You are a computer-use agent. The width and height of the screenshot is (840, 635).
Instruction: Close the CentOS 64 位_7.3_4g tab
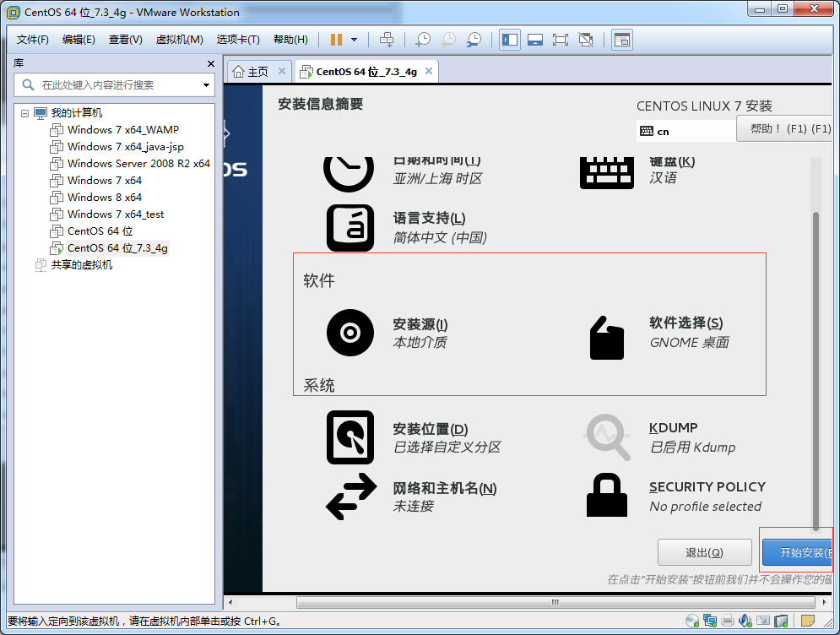click(429, 71)
